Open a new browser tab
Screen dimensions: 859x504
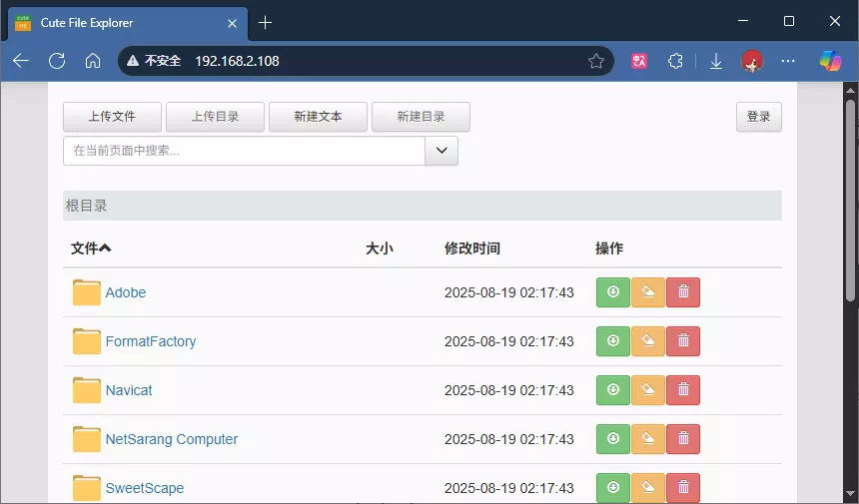coord(265,22)
